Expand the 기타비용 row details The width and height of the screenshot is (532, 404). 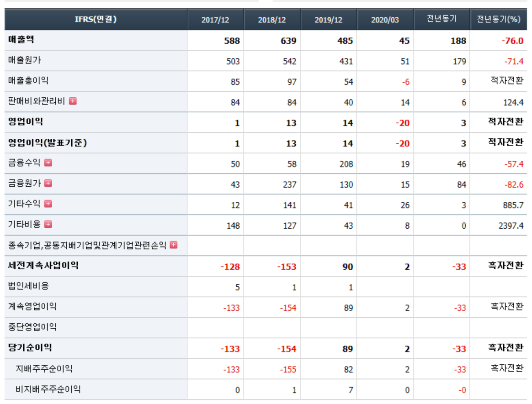coord(48,225)
